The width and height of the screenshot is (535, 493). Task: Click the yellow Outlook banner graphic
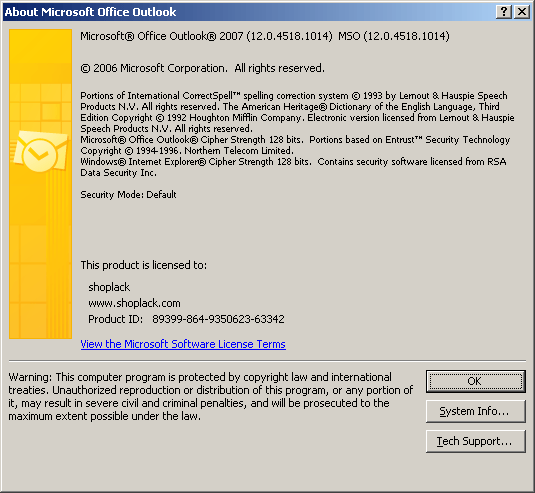click(x=40, y=184)
